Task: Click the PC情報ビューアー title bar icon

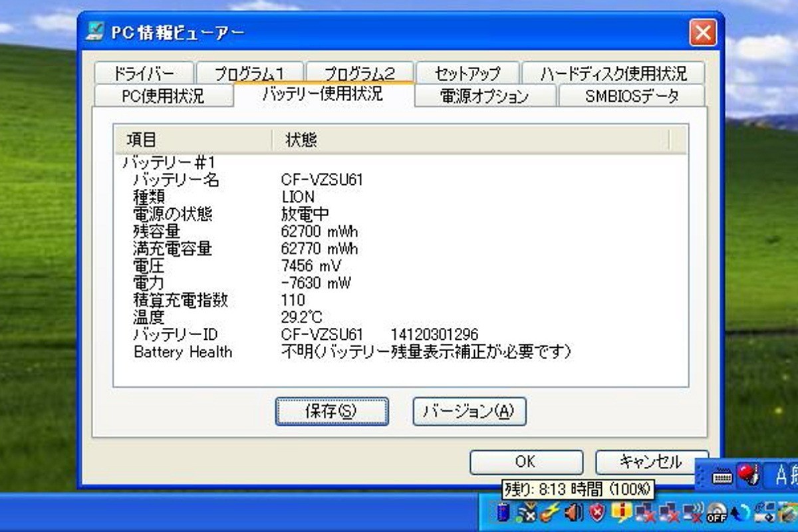Action: pos(95,31)
